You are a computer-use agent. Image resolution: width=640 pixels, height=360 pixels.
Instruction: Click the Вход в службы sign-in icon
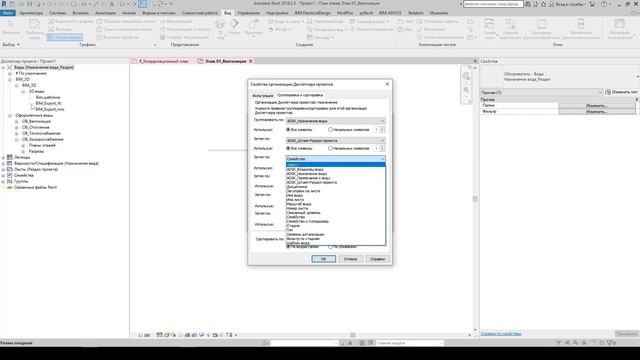coord(552,4)
